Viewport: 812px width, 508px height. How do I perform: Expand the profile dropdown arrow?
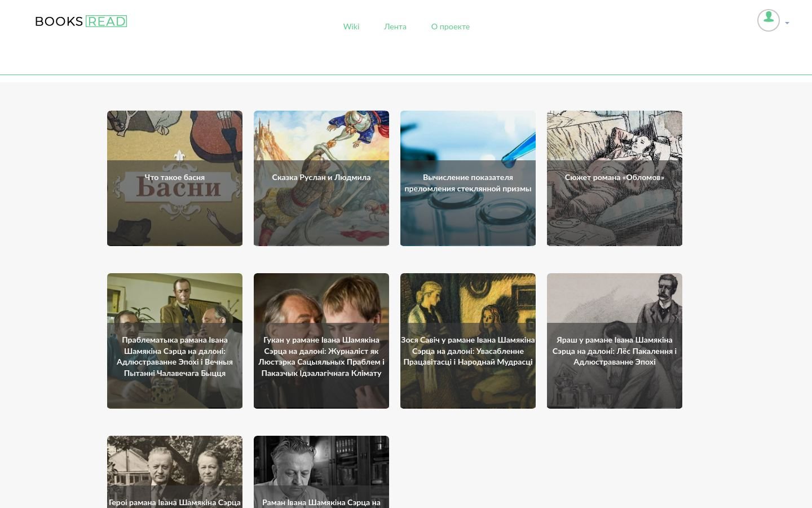tap(787, 23)
